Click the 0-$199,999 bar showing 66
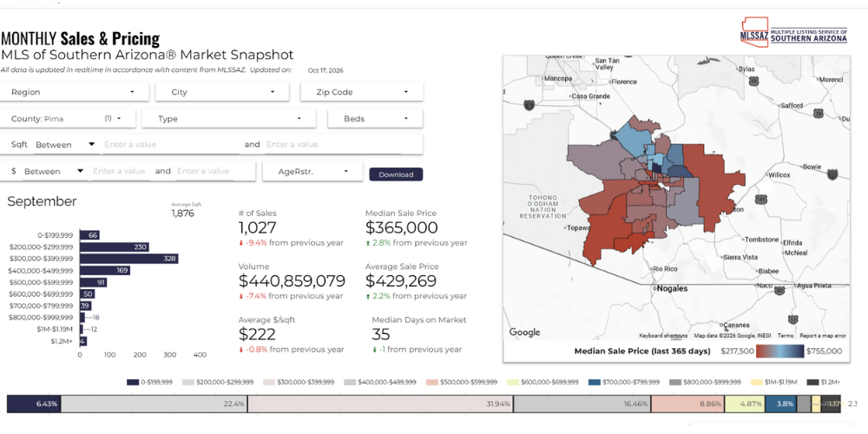Image resolution: width=868 pixels, height=434 pixels. pos(89,235)
